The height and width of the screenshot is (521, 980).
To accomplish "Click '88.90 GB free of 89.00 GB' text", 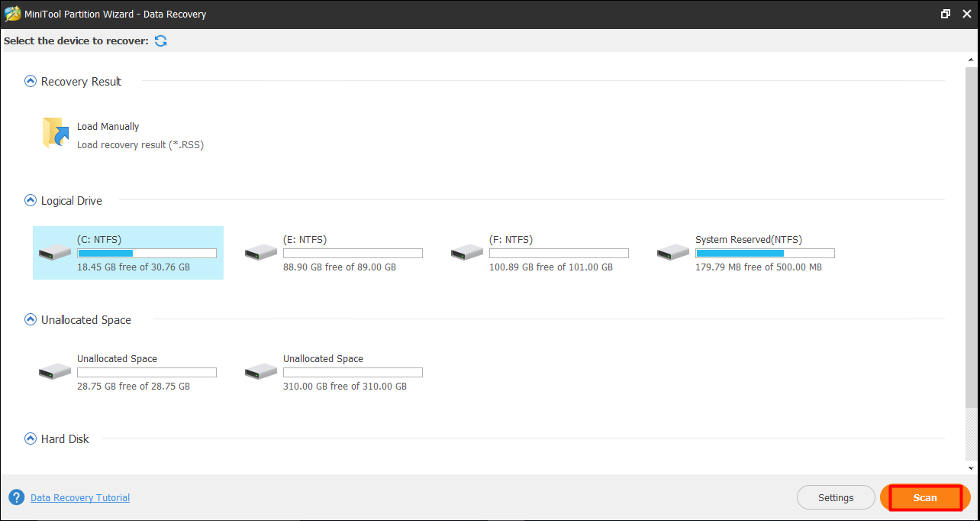I will [x=340, y=267].
